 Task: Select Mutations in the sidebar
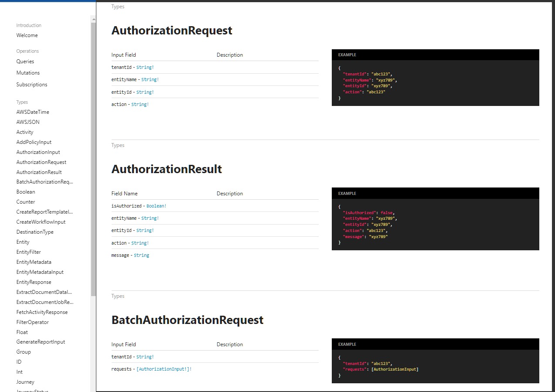[28, 73]
